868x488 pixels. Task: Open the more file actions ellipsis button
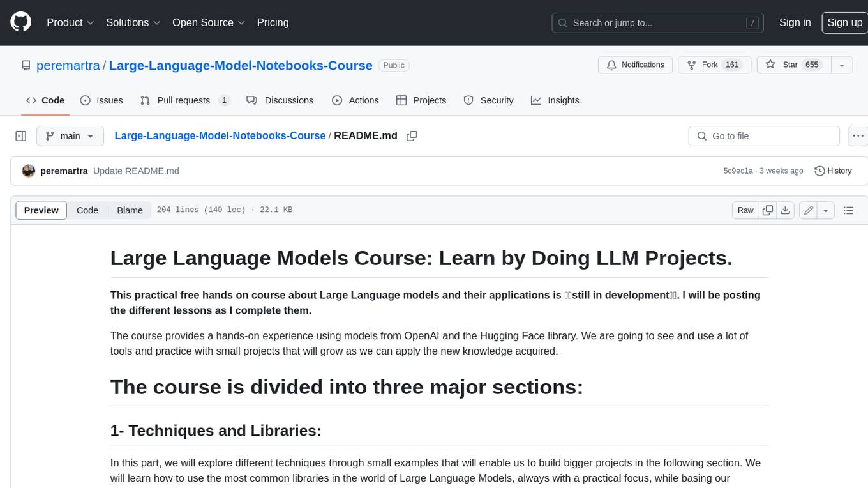pyautogui.click(x=858, y=136)
